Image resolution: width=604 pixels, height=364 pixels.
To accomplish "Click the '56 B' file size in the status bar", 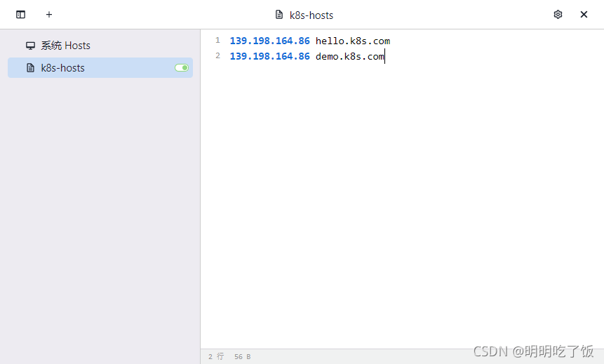I will click(x=242, y=357).
